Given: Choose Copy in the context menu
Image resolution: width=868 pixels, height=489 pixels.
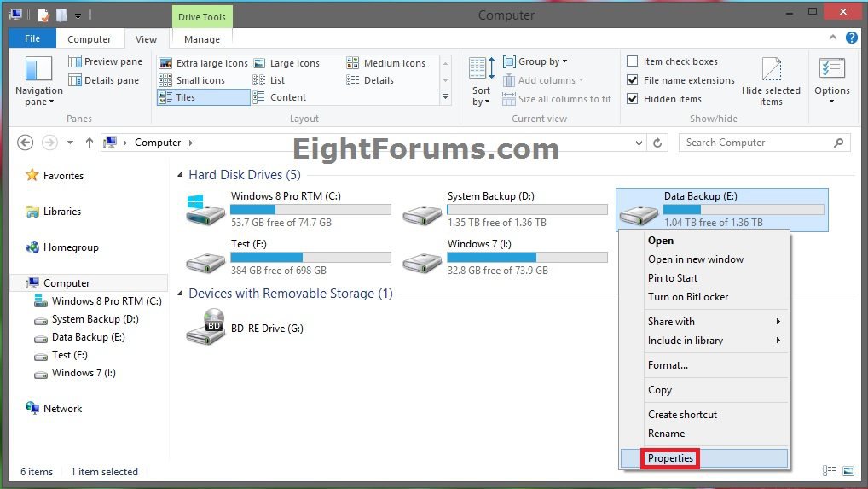Looking at the screenshot, I should click(x=704, y=390).
